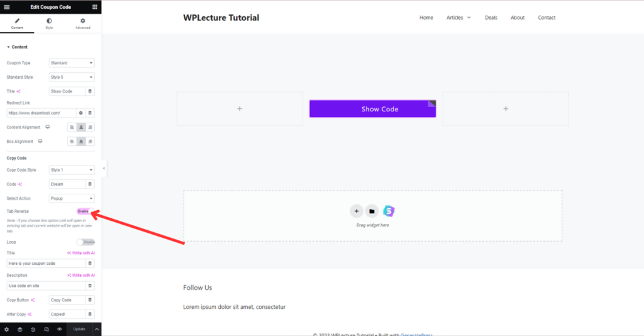This screenshot has height=336, width=644.
Task: Click the plus icon to add a section
Action: click(x=357, y=211)
